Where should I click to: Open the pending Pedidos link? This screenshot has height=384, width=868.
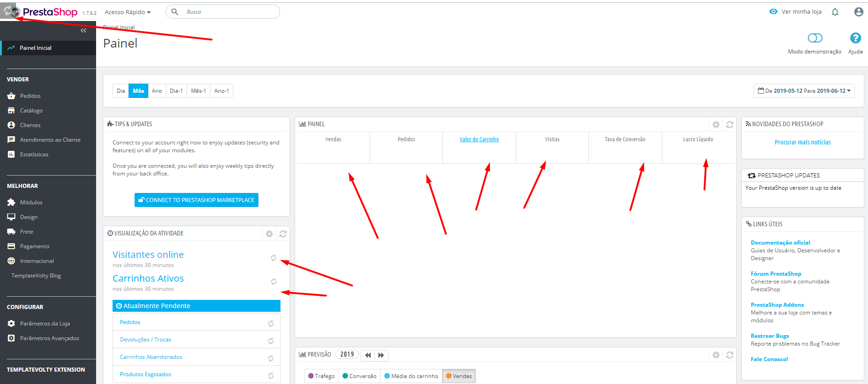pyautogui.click(x=130, y=322)
